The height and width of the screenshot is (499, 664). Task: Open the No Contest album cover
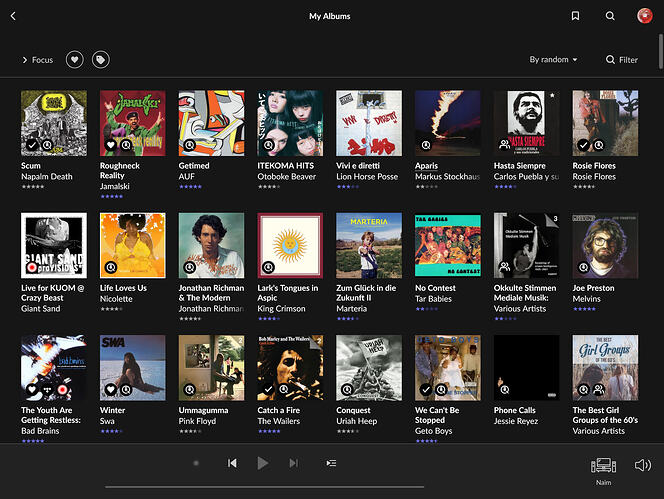pyautogui.click(x=448, y=245)
